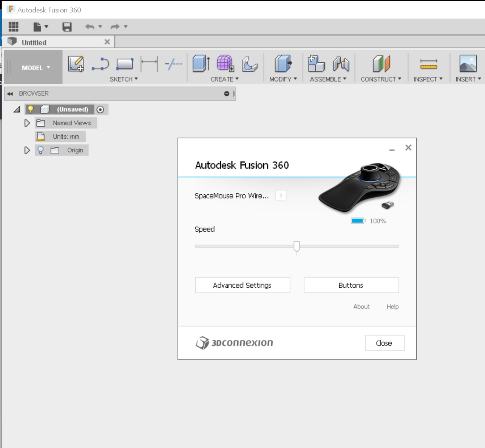
Task: Toggle visibility bulb of Origin folder
Action: pyautogui.click(x=40, y=150)
